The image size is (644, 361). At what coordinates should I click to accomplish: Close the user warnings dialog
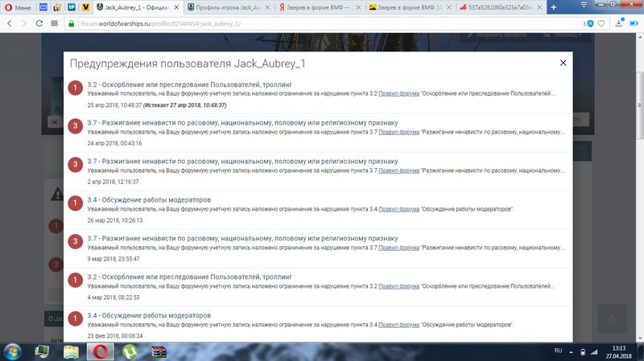coord(563,63)
